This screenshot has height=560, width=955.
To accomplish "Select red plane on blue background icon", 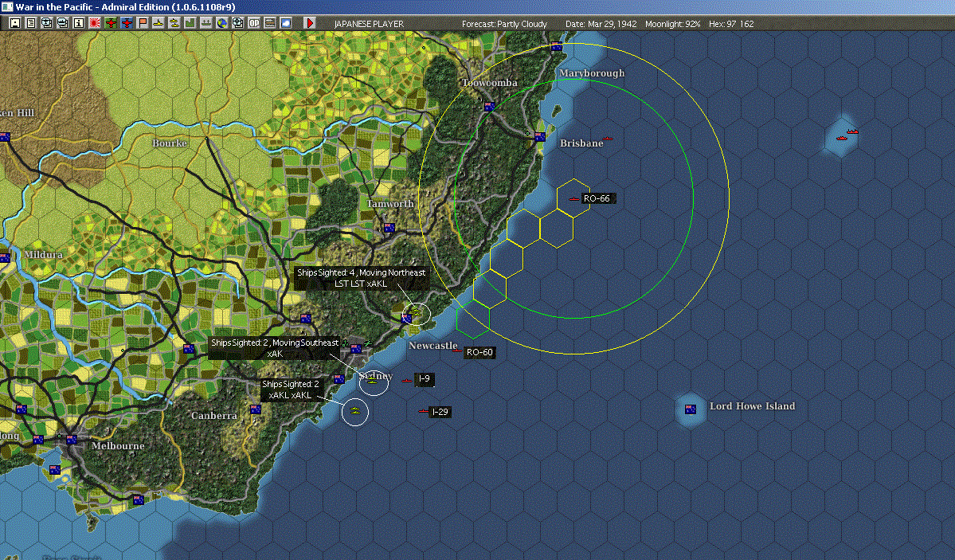I will point(127,23).
